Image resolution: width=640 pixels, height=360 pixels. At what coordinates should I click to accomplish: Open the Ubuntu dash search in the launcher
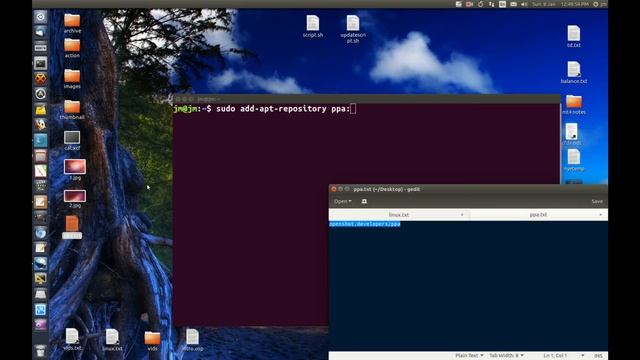[40, 17]
